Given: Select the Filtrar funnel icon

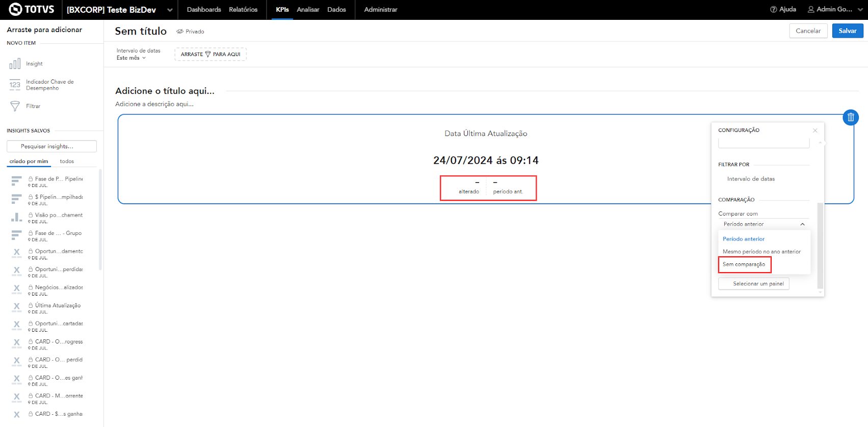Looking at the screenshot, I should click(15, 106).
